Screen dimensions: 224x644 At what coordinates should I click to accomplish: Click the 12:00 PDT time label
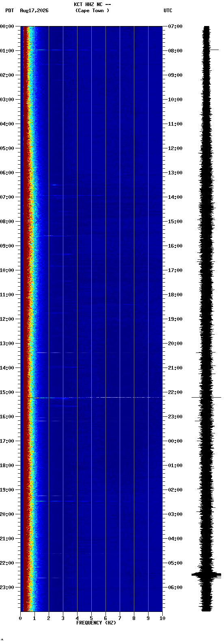[x=7, y=319]
